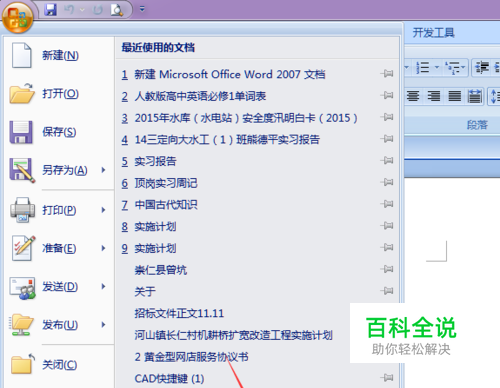
Task: Open the Undo history dropdown arrow
Action: [82, 10]
